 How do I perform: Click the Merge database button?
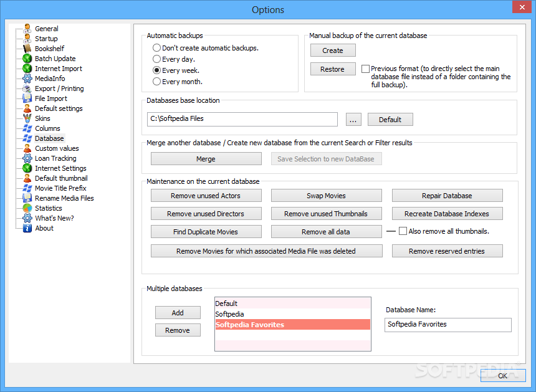coord(206,159)
